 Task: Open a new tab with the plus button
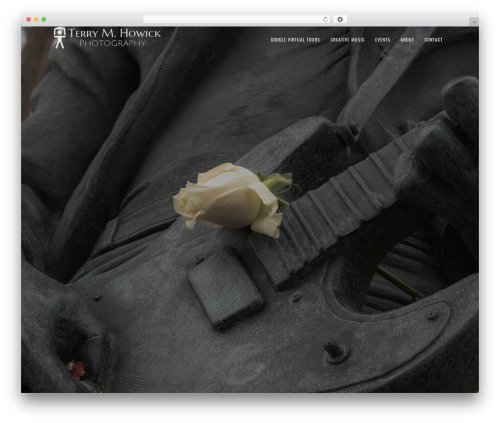tap(474, 22)
